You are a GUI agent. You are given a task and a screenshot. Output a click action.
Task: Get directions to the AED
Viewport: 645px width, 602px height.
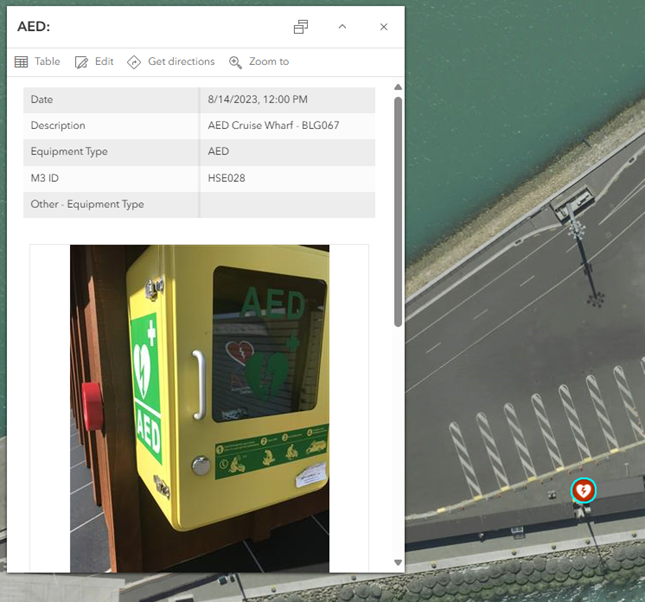171,62
